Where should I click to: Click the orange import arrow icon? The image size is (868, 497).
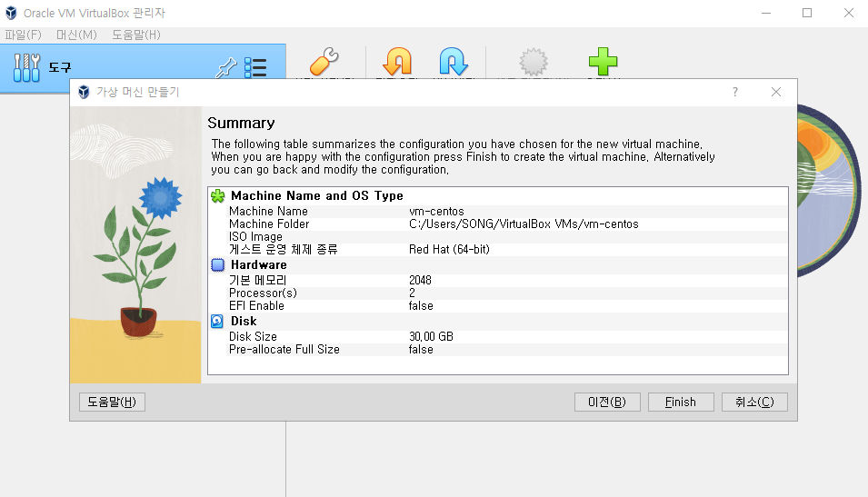click(397, 62)
